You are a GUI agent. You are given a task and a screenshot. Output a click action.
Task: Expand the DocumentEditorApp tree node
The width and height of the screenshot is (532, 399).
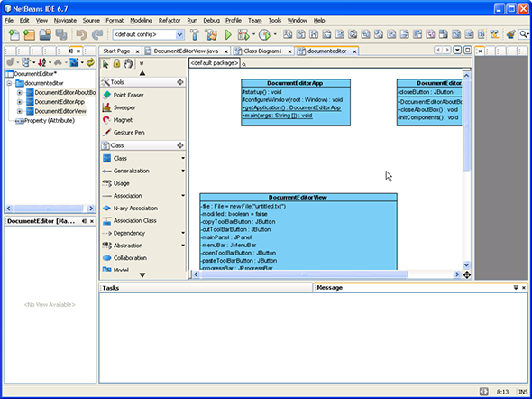(19, 102)
